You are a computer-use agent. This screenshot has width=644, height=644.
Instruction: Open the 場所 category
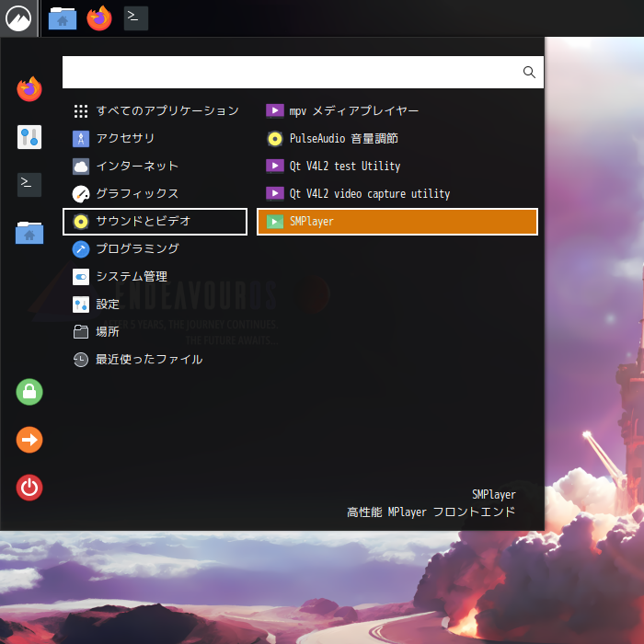pyautogui.click(x=155, y=332)
